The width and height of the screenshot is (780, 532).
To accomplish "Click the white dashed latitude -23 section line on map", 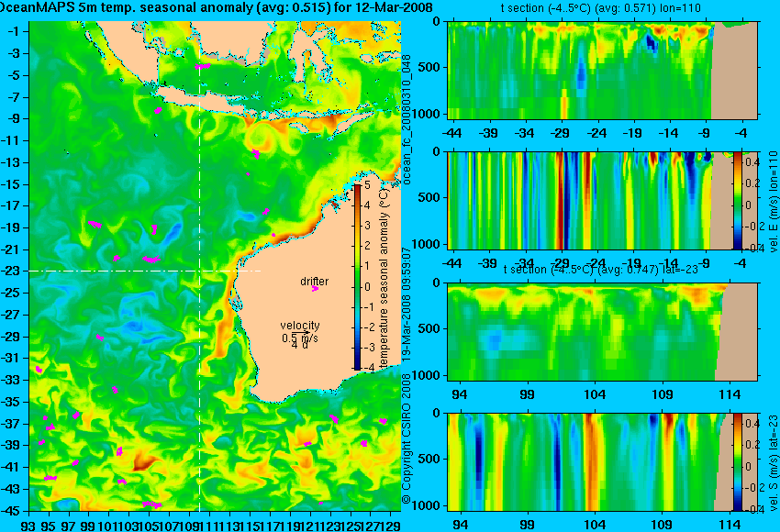I will 145,271.
